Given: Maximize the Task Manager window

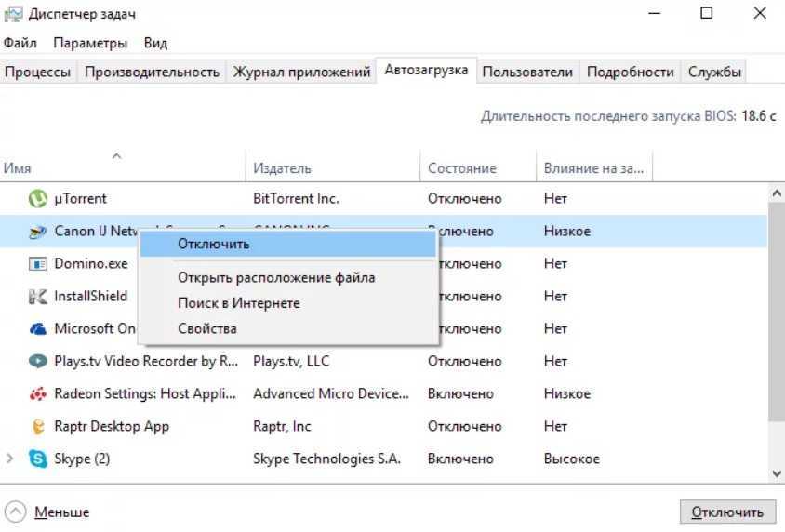Looking at the screenshot, I should click(x=706, y=13).
